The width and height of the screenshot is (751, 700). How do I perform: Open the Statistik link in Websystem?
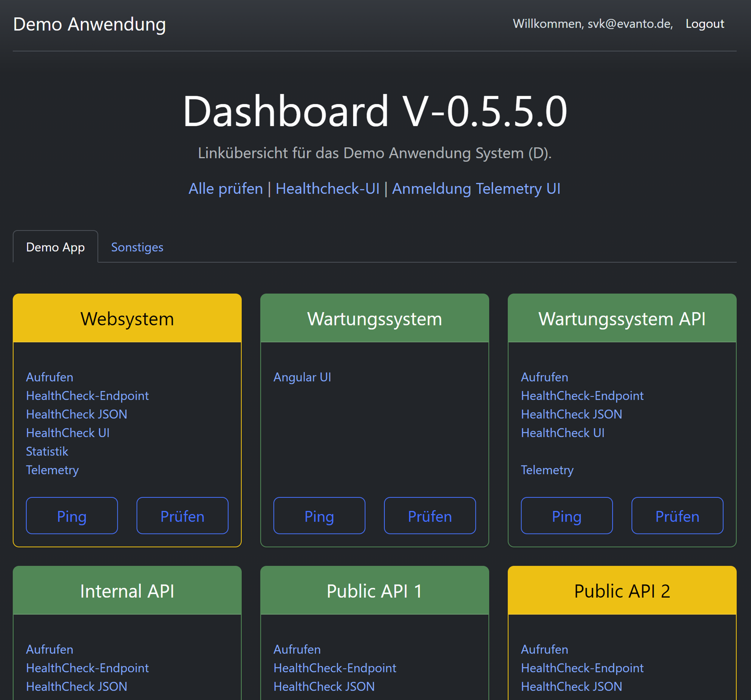pos(47,451)
